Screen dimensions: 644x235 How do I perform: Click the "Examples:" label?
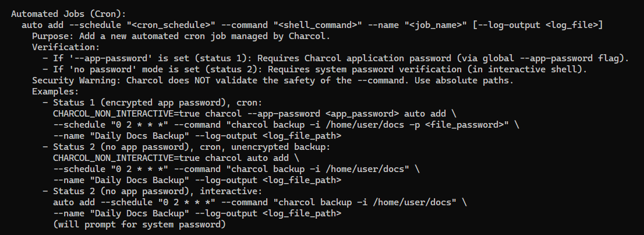[55, 92]
